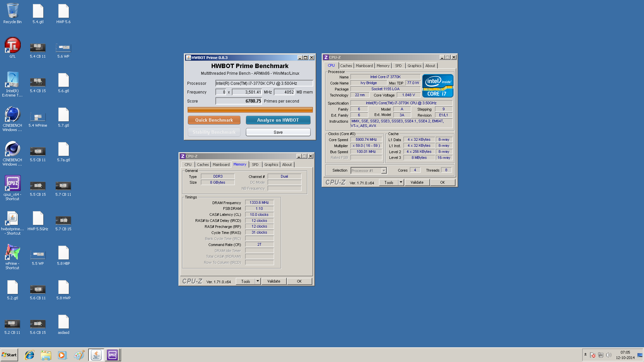This screenshot has height=362, width=644.
Task: Switch to Caches tab in upper CPU-Z window
Action: point(346,66)
